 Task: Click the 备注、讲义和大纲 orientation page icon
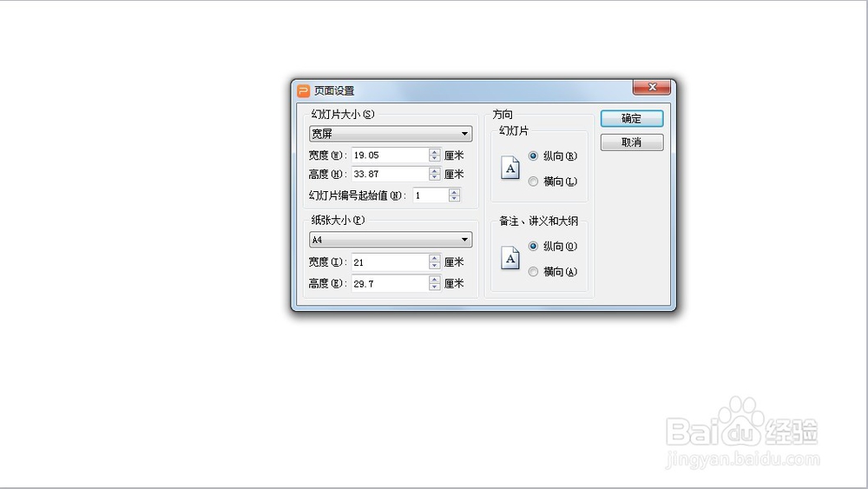pyautogui.click(x=510, y=258)
